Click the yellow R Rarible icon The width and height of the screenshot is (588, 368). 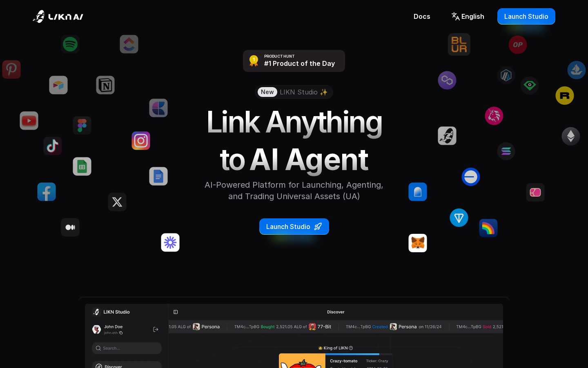pos(565,96)
